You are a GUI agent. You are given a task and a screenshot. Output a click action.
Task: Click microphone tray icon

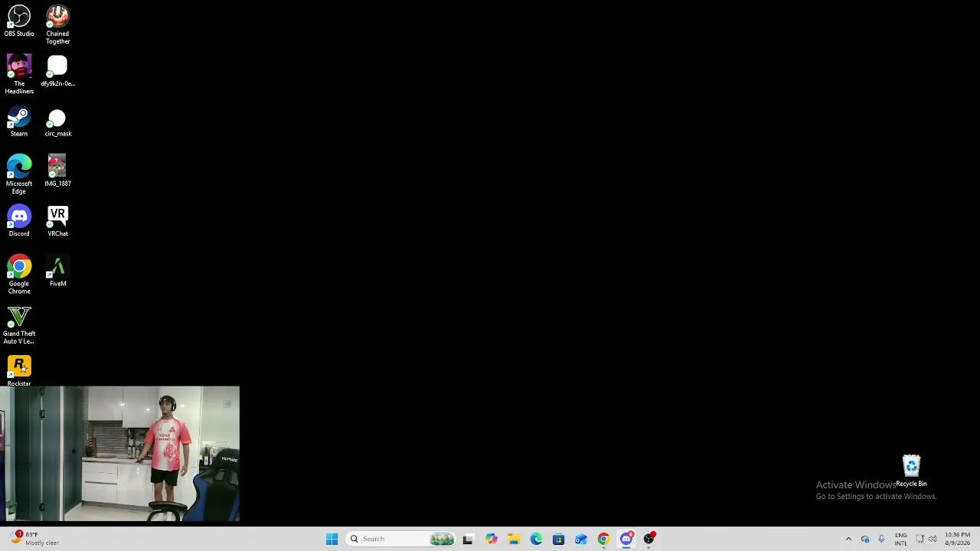881,539
